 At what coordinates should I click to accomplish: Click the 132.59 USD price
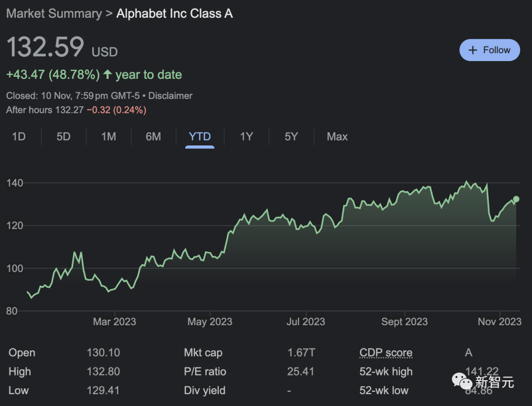point(45,47)
